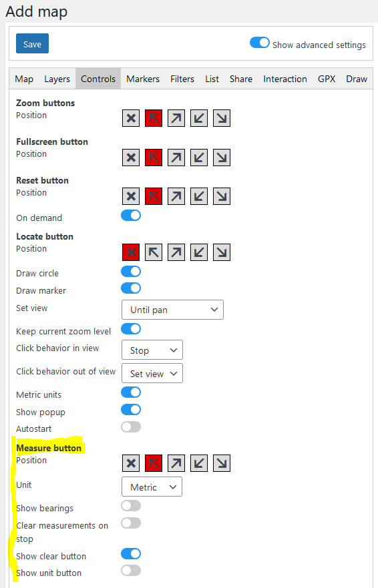Image resolution: width=378 pixels, height=588 pixels.
Task: Set Measure button position to bottom-left arrow
Action: click(199, 463)
